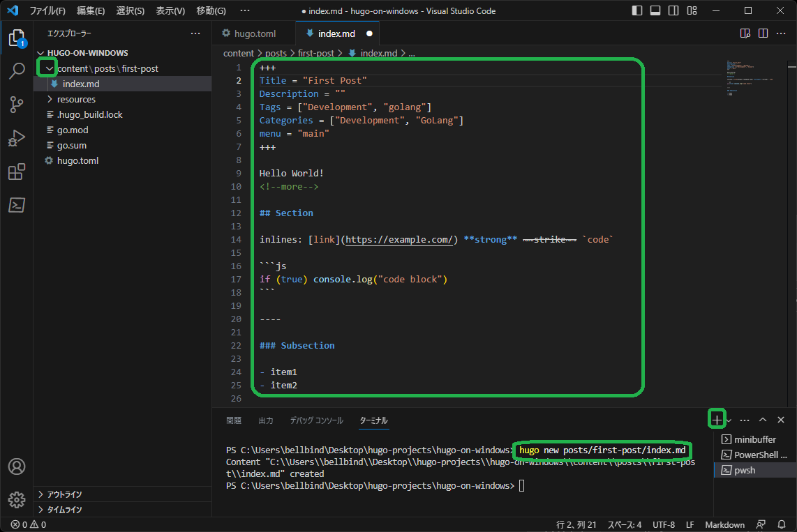Open the Extensions view icon
797x532 pixels.
pos(17,172)
